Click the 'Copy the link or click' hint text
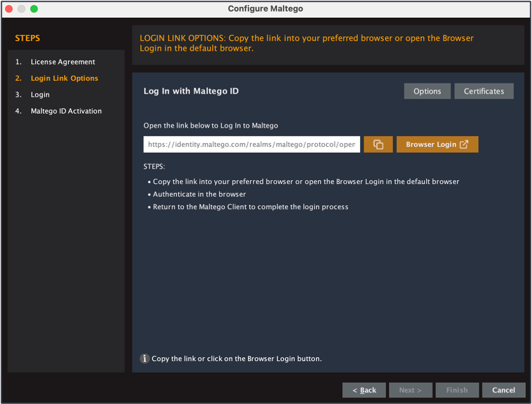The height and width of the screenshot is (404, 532). 237,358
